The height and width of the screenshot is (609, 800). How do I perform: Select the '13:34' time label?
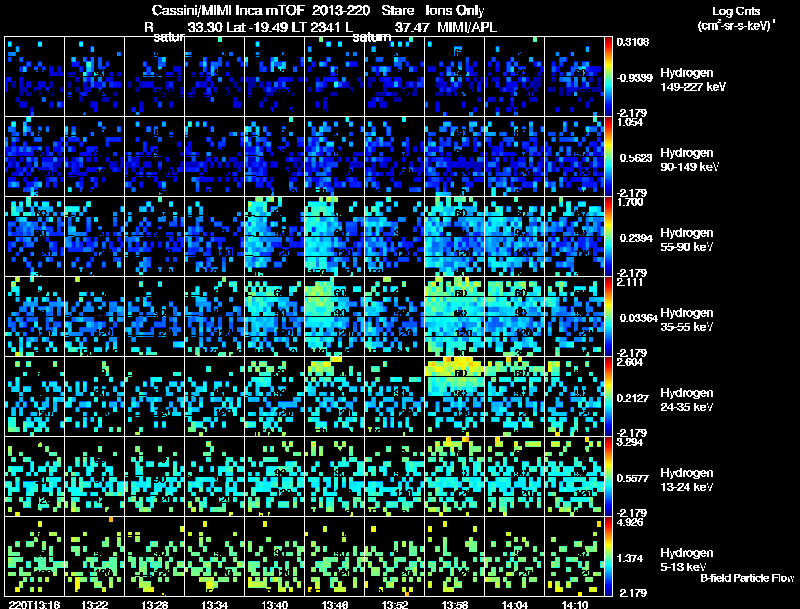[215, 605]
